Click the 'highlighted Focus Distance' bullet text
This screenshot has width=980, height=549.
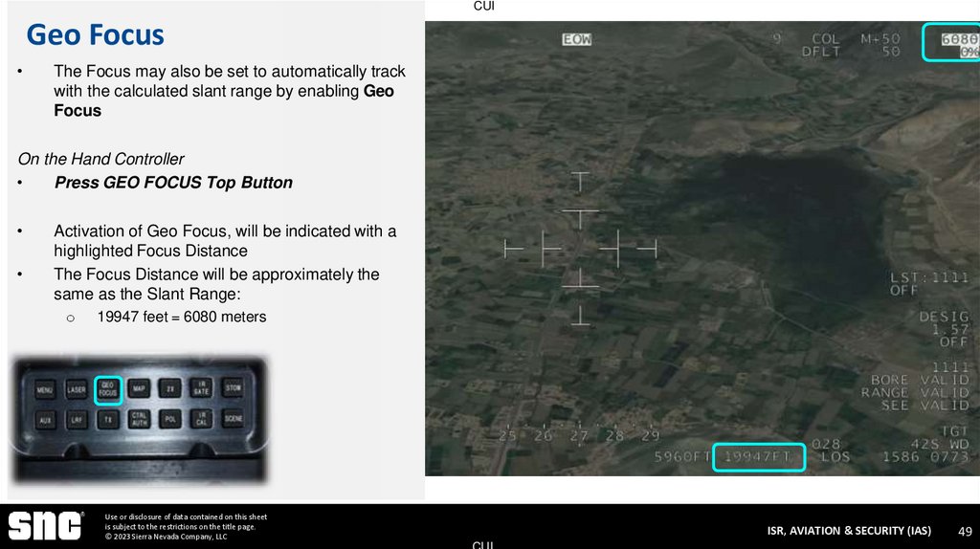[x=150, y=251]
